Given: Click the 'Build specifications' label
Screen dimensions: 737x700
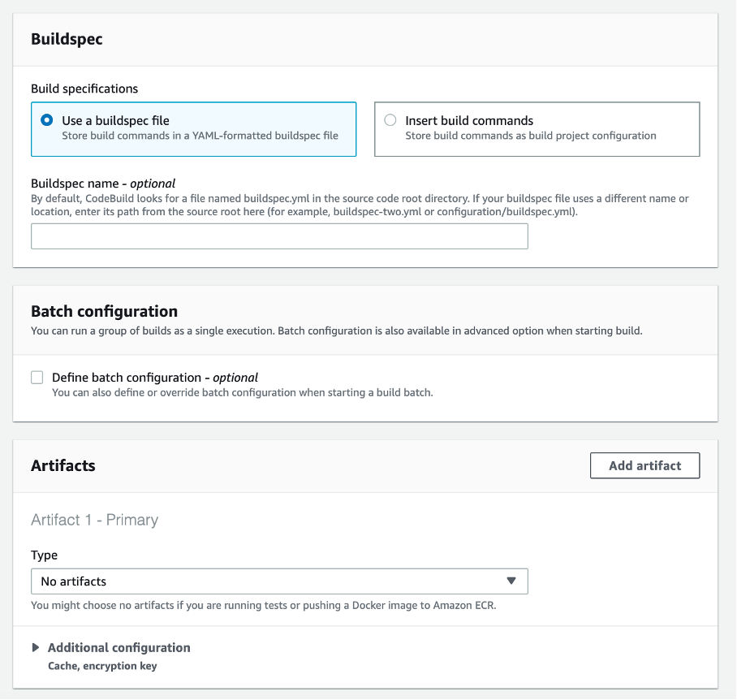Looking at the screenshot, I should click(84, 89).
